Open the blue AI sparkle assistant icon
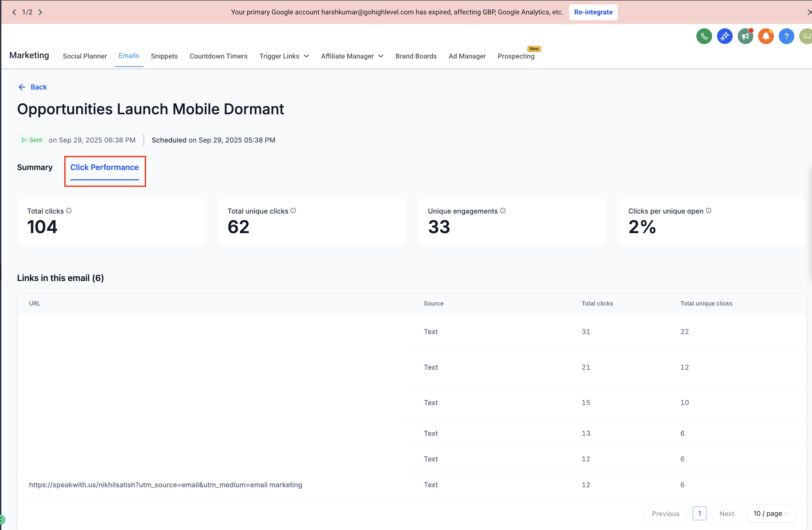Viewport: 812px width, 530px height. point(724,36)
